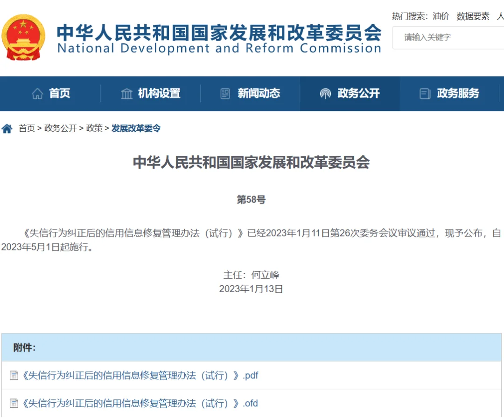Click the file icon next to .pdf attachment
504x420 pixels.
pyautogui.click(x=14, y=375)
